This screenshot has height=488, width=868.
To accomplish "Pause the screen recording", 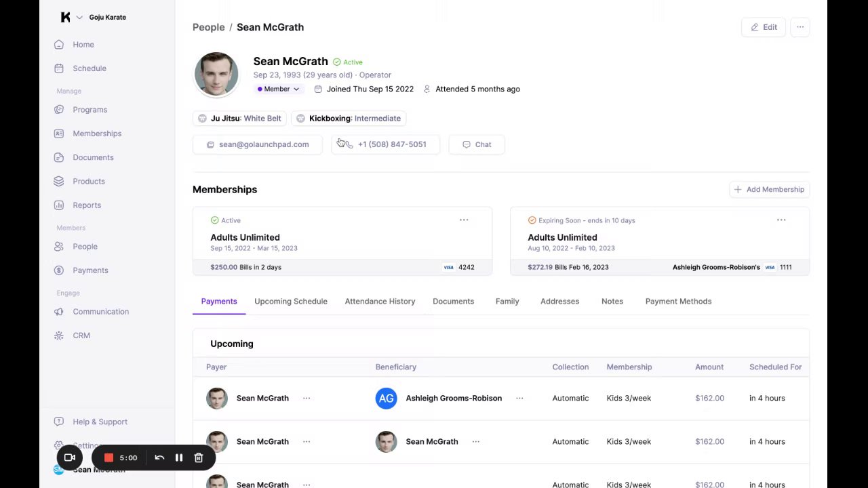I will (179, 458).
